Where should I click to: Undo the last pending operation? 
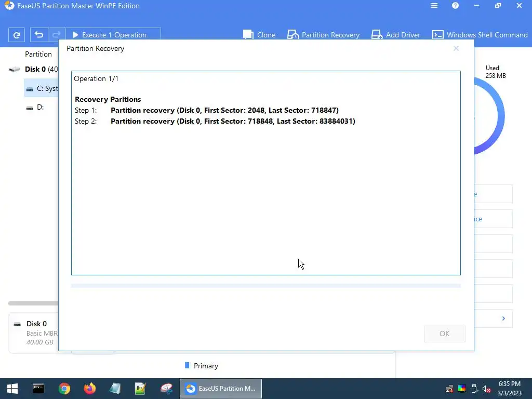click(39, 35)
